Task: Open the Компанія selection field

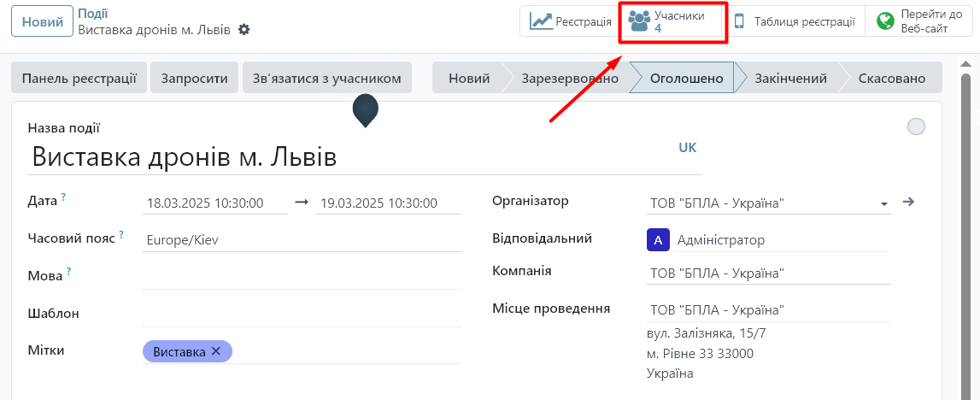Action: pos(769,274)
